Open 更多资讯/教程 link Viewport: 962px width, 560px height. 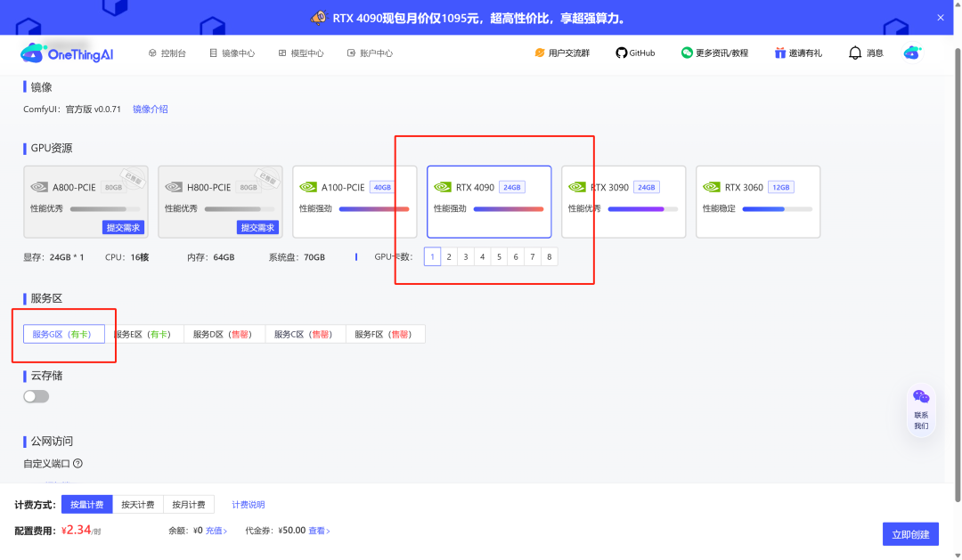[714, 53]
